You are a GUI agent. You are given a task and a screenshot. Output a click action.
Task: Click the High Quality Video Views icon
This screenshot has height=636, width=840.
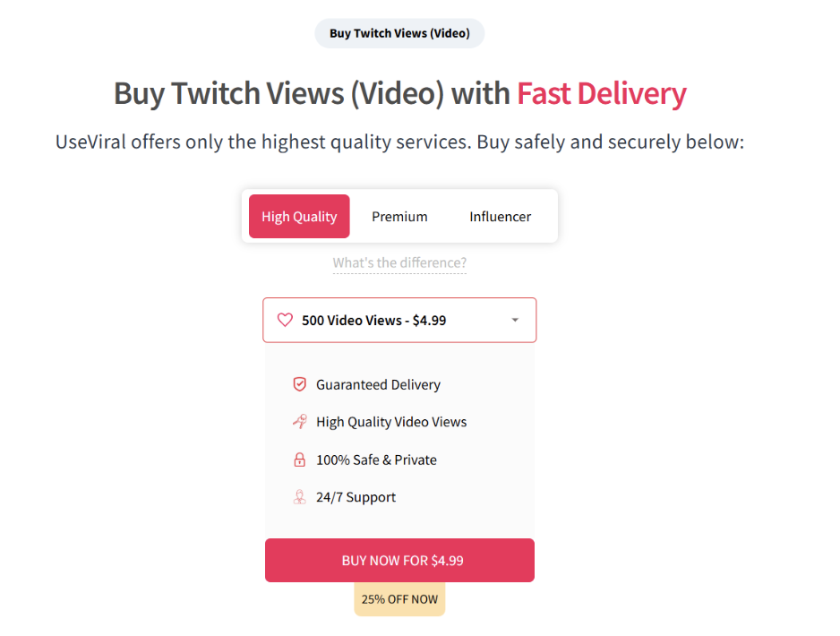300,422
